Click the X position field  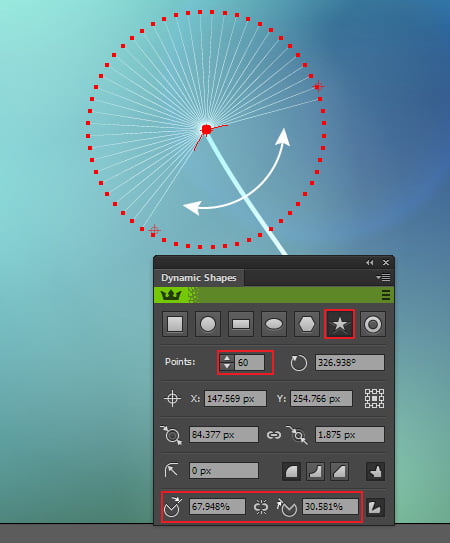[235, 399]
